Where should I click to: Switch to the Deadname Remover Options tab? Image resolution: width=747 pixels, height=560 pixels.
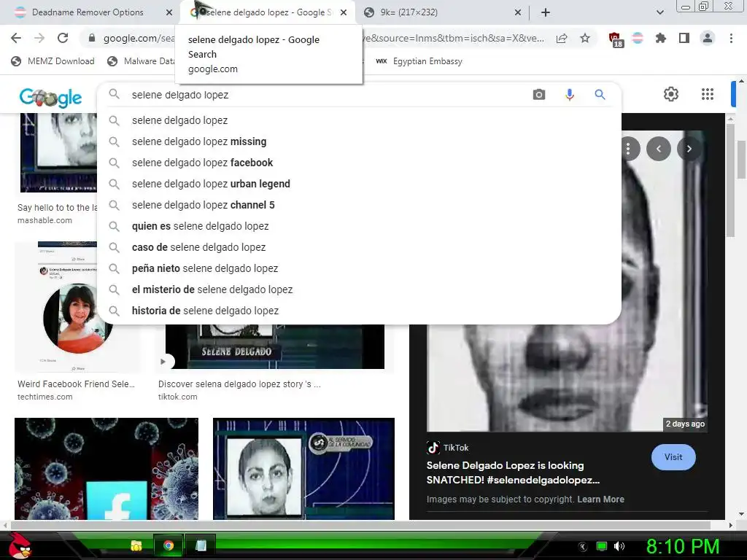pyautogui.click(x=88, y=12)
